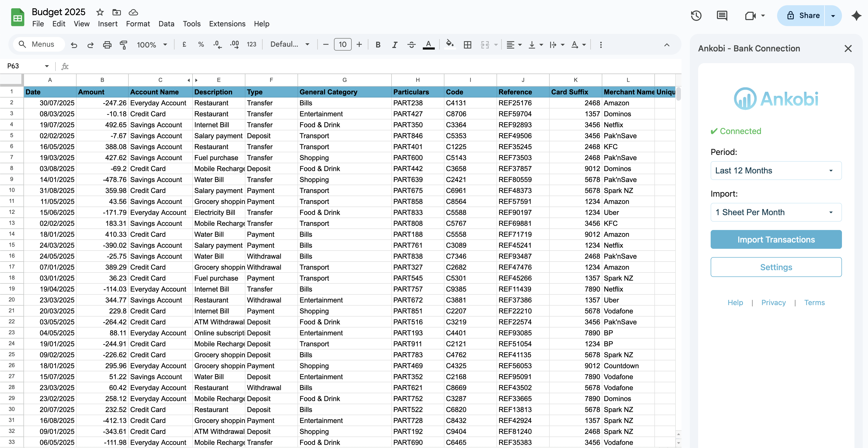The image size is (868, 448).
Task: Open the Data menu
Action: tap(166, 24)
